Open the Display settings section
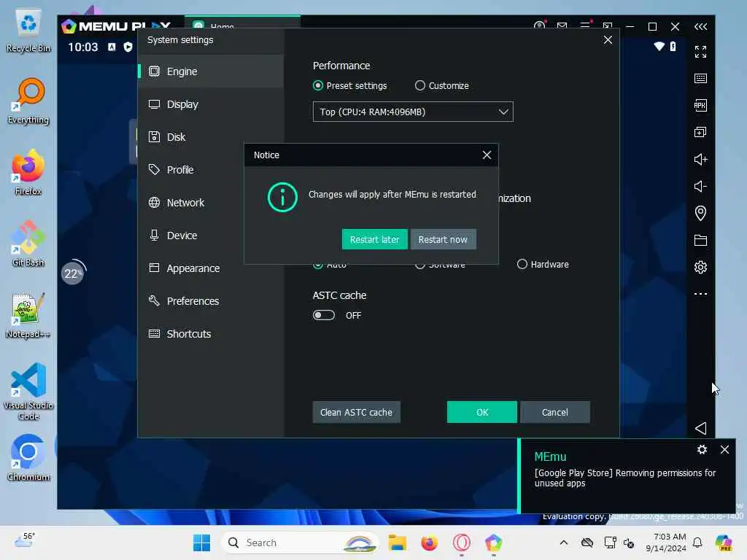 click(x=211, y=104)
